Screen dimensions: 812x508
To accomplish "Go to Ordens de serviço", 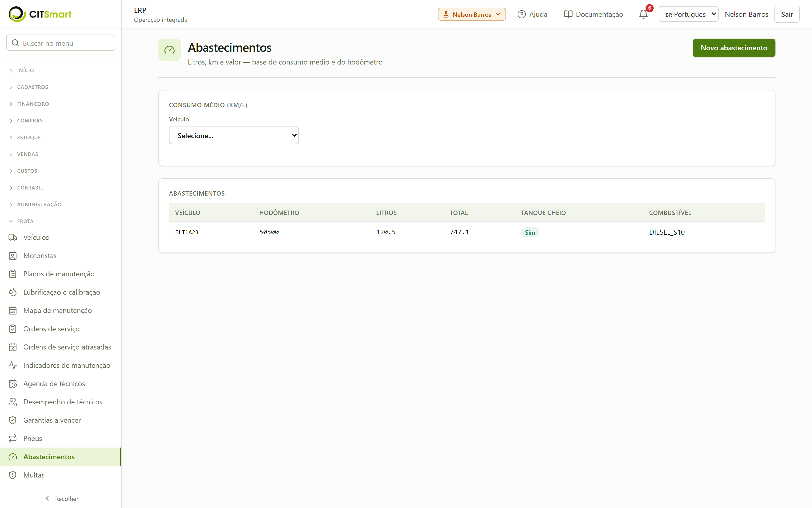I will coord(60,329).
